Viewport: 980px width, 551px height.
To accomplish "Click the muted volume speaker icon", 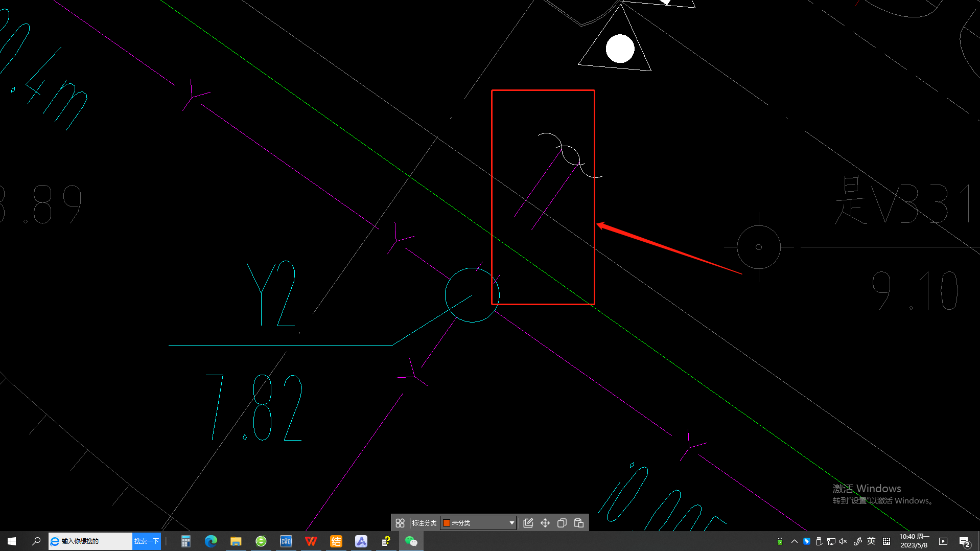I will coord(844,541).
